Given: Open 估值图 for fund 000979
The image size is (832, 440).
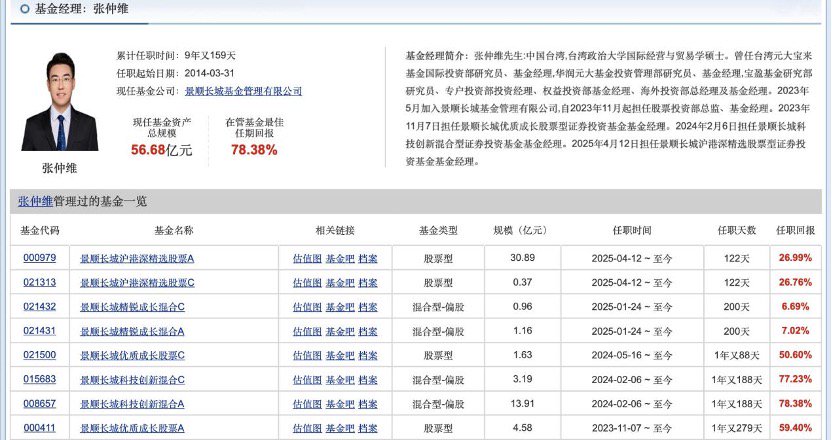Looking at the screenshot, I should tap(307, 258).
